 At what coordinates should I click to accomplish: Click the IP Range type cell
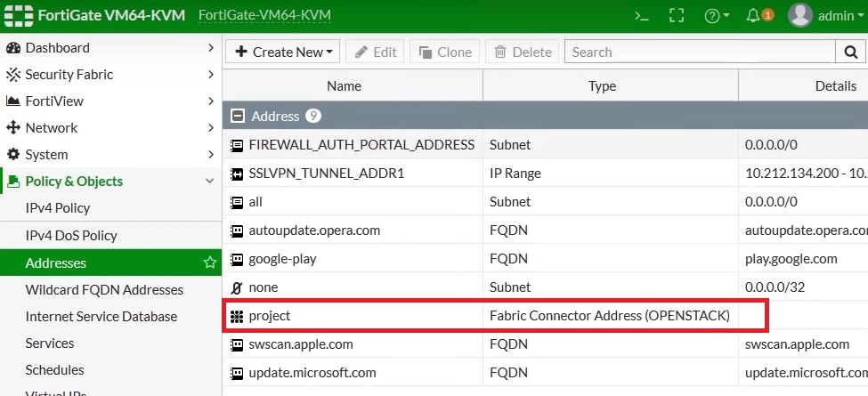515,174
